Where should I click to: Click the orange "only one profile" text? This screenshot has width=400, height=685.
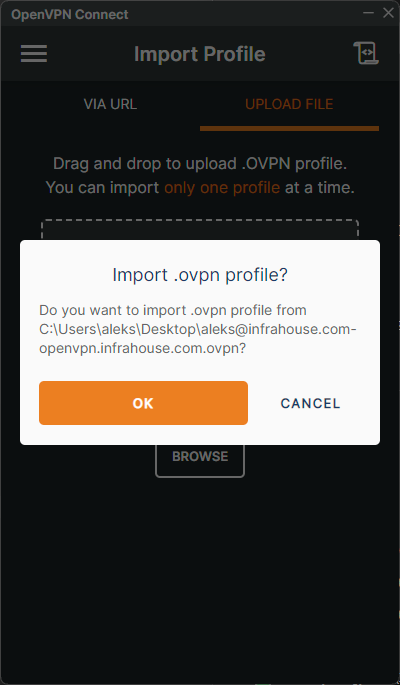click(x=222, y=187)
